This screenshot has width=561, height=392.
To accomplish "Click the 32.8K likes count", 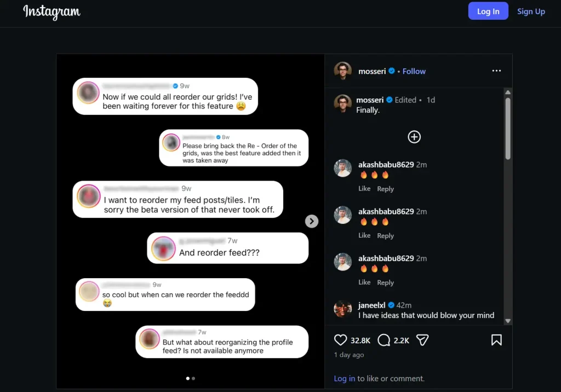I will click(360, 341).
